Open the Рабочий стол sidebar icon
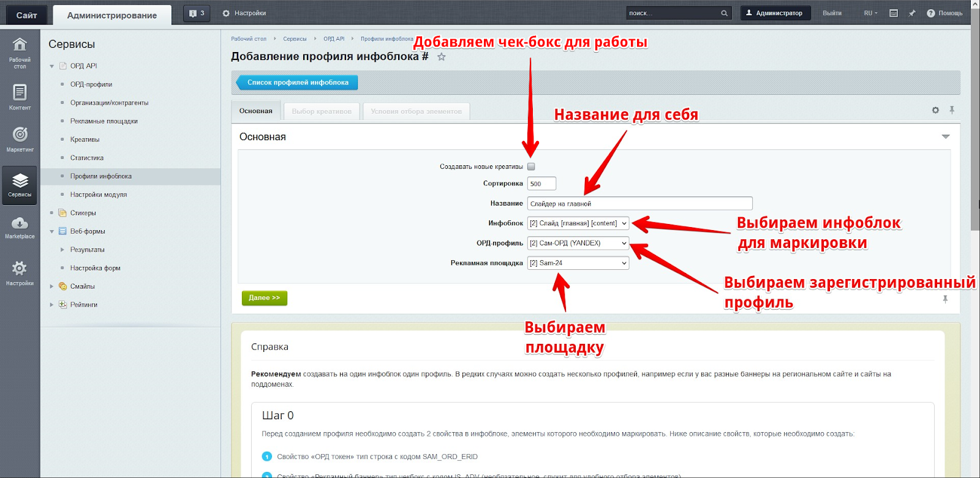 [20, 52]
